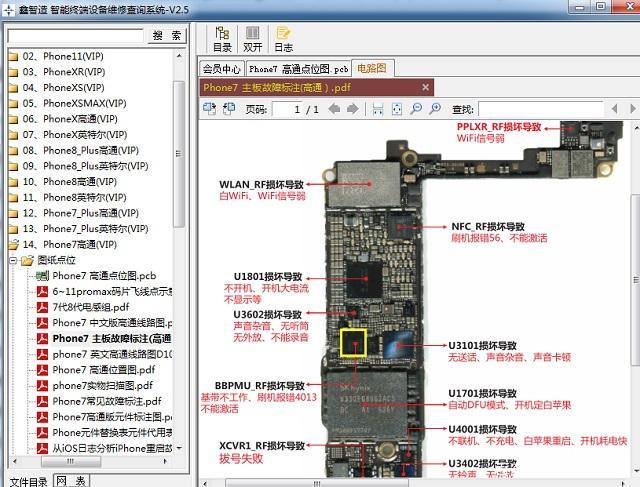The height and width of the screenshot is (487, 640).
Task: Click the folder icon of 02、Phone11(VIP)
Action: point(13,56)
